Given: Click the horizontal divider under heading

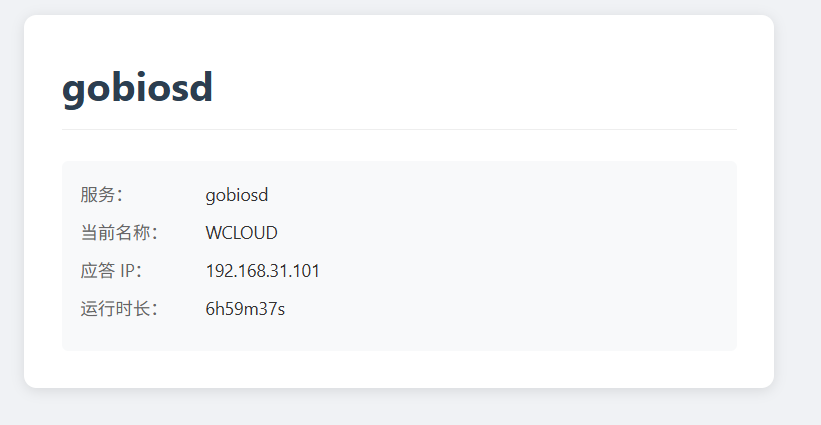Looking at the screenshot, I should coord(399,129).
